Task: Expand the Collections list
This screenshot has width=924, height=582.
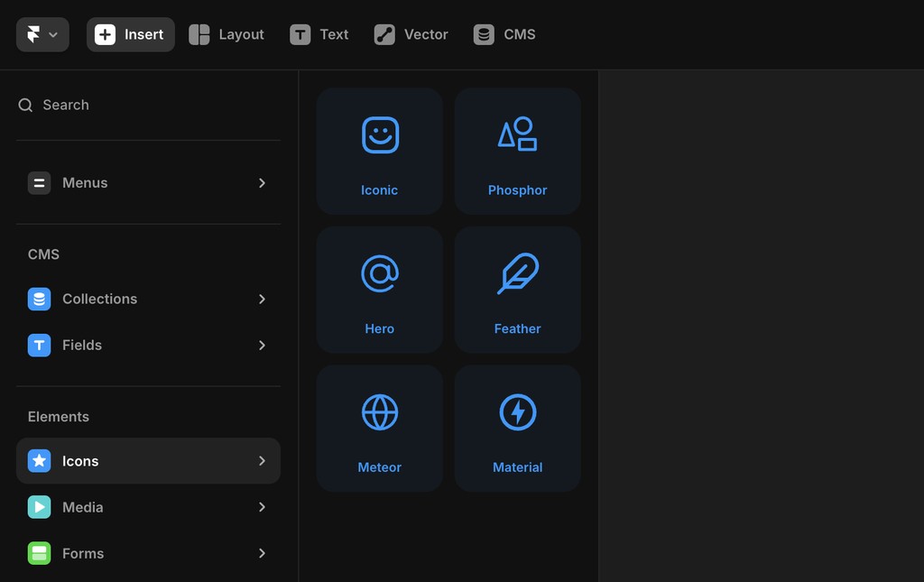Action: pyautogui.click(x=262, y=299)
